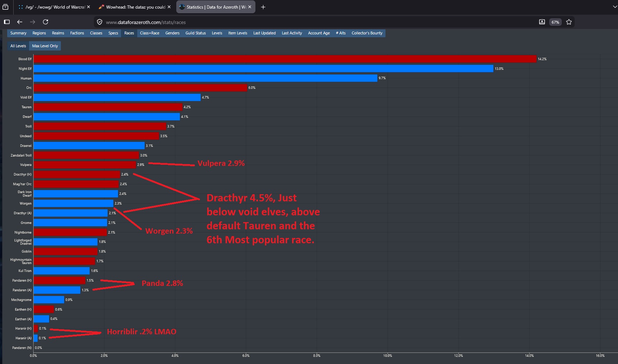Click the Draenei 3.1% bar
This screenshot has height=364, width=618.
click(x=89, y=146)
